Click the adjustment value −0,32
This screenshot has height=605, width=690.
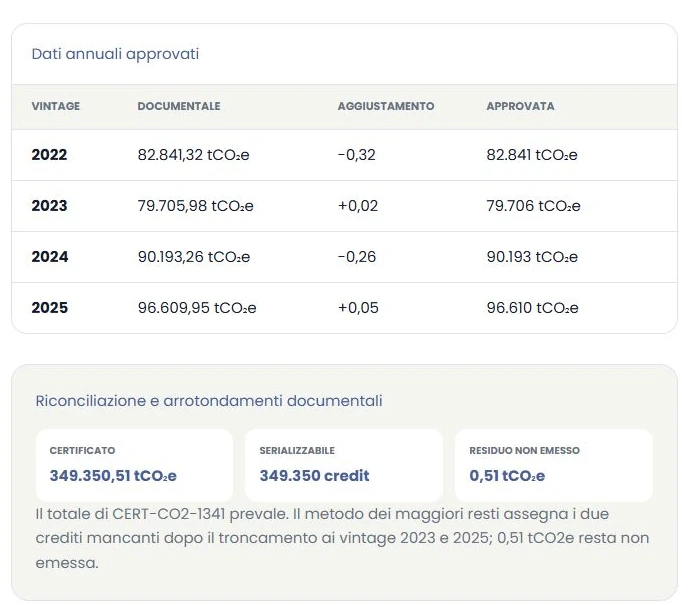(x=357, y=155)
